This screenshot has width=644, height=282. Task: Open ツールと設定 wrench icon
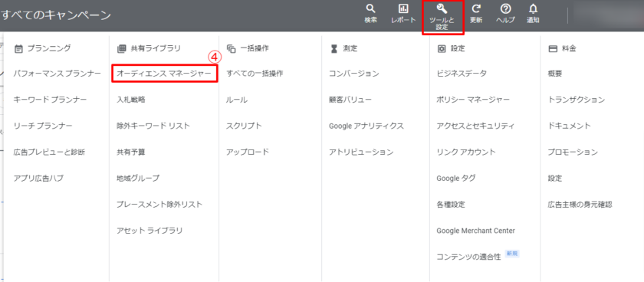tap(442, 8)
